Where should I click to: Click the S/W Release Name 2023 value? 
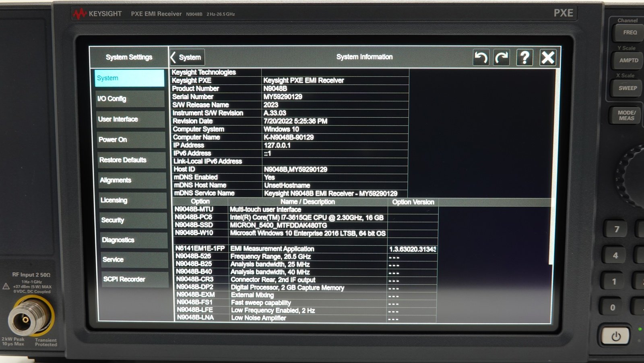pyautogui.click(x=271, y=105)
